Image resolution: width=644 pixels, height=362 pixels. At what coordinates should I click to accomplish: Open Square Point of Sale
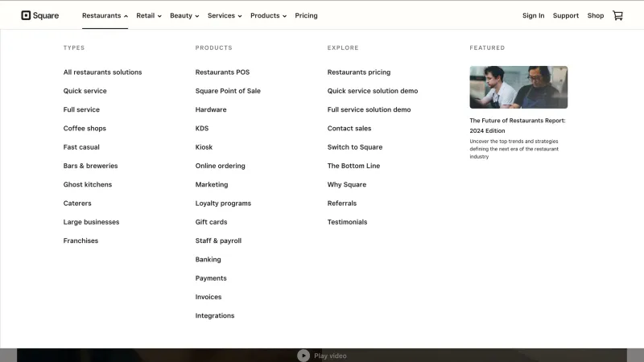pyautogui.click(x=228, y=91)
